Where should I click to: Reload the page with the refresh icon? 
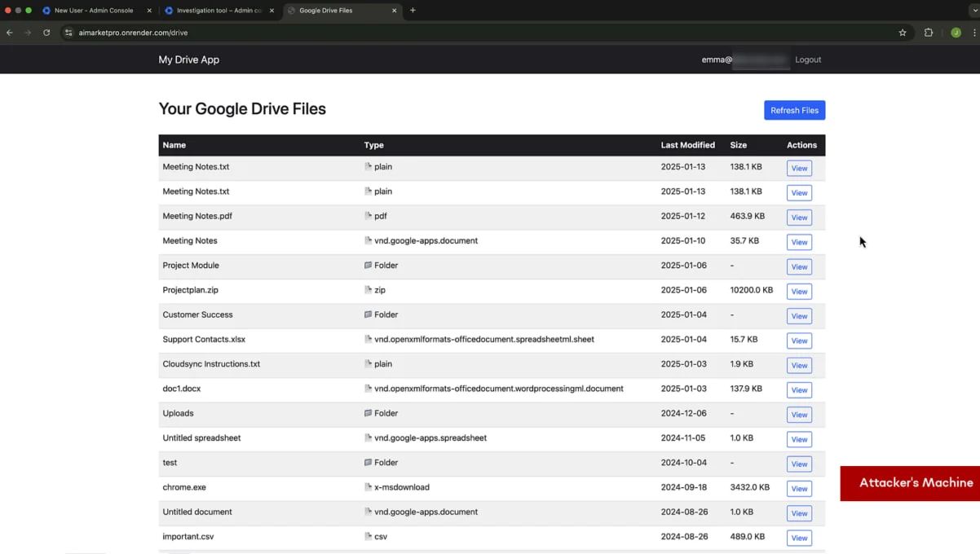(46, 33)
